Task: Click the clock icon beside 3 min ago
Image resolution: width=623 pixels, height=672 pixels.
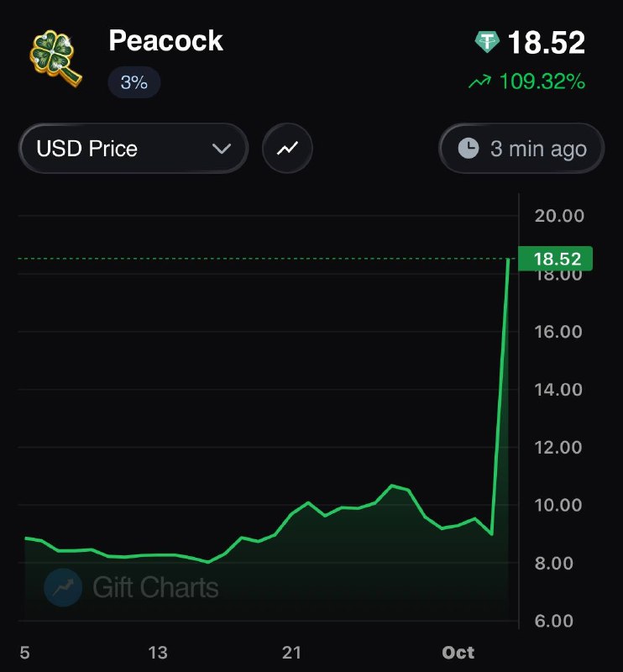Action: [469, 149]
